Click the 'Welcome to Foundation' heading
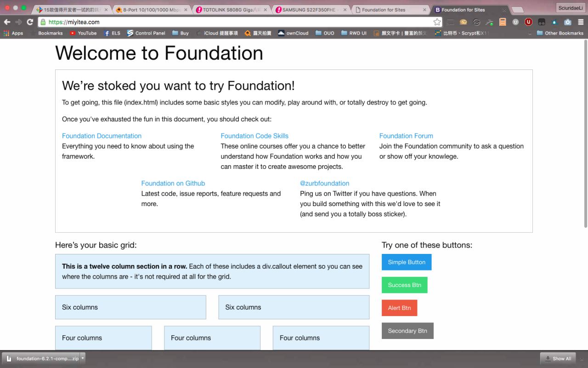The width and height of the screenshot is (588, 368). tap(159, 53)
